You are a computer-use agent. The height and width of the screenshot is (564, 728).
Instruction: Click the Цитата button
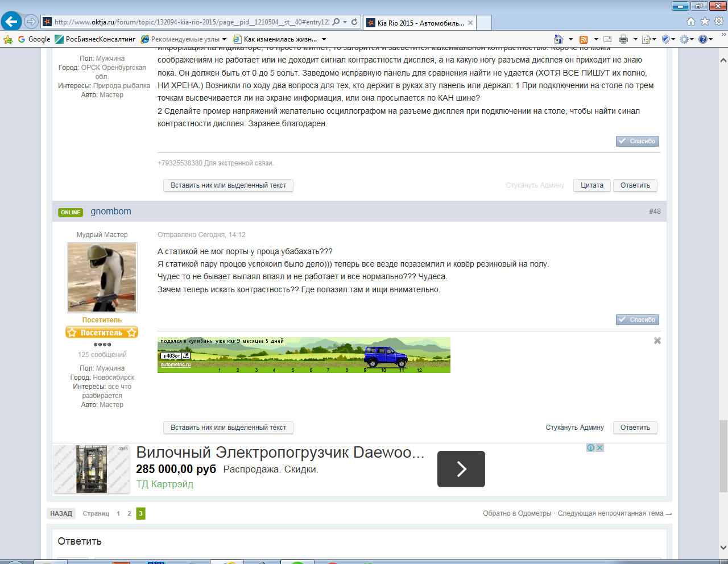coord(591,185)
